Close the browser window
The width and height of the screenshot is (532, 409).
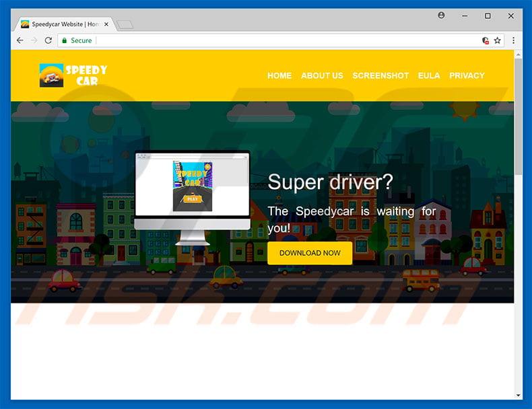(x=510, y=16)
